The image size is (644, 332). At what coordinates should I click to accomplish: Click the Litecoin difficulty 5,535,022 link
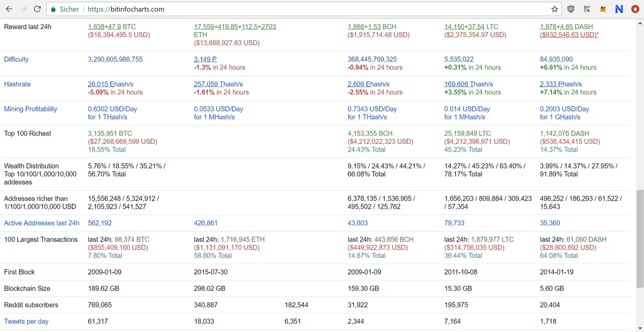[x=459, y=59]
